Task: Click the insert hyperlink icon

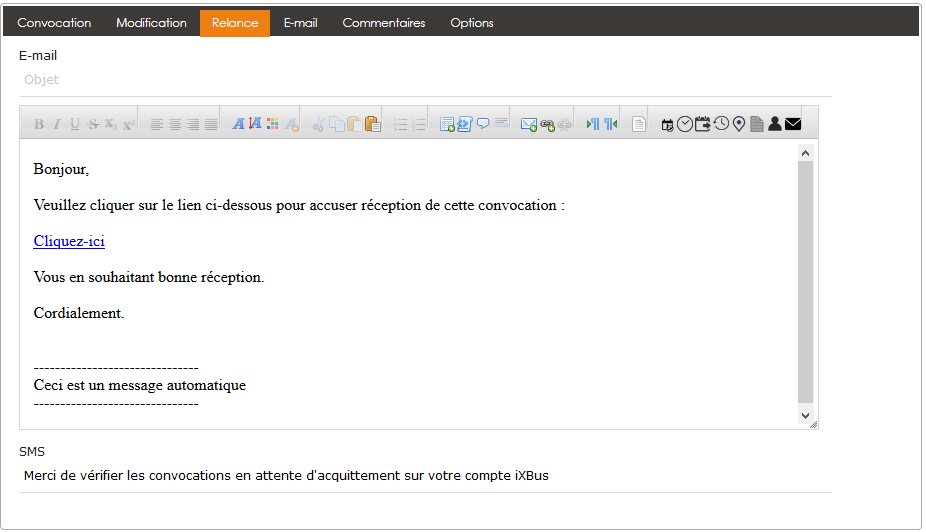Action: (x=547, y=124)
